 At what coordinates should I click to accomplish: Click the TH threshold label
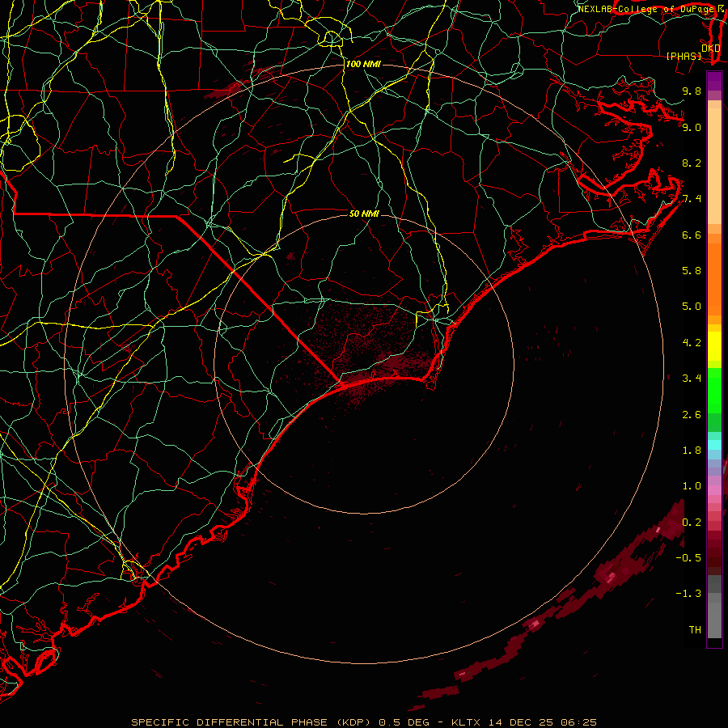tap(695, 630)
